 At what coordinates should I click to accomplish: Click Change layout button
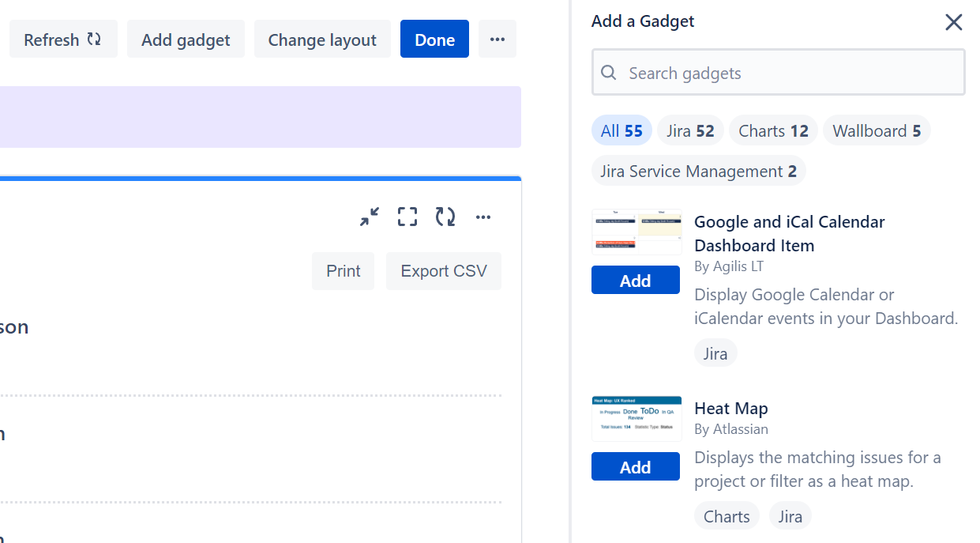click(x=322, y=40)
